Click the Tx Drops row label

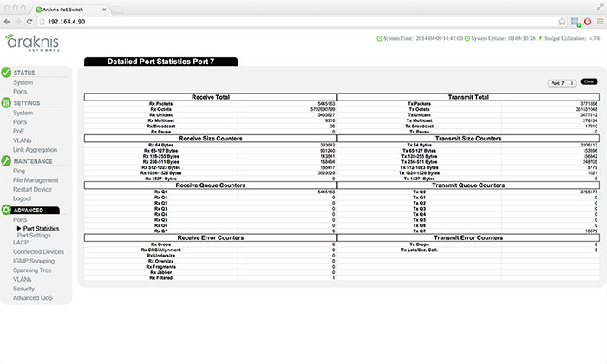tap(419, 244)
